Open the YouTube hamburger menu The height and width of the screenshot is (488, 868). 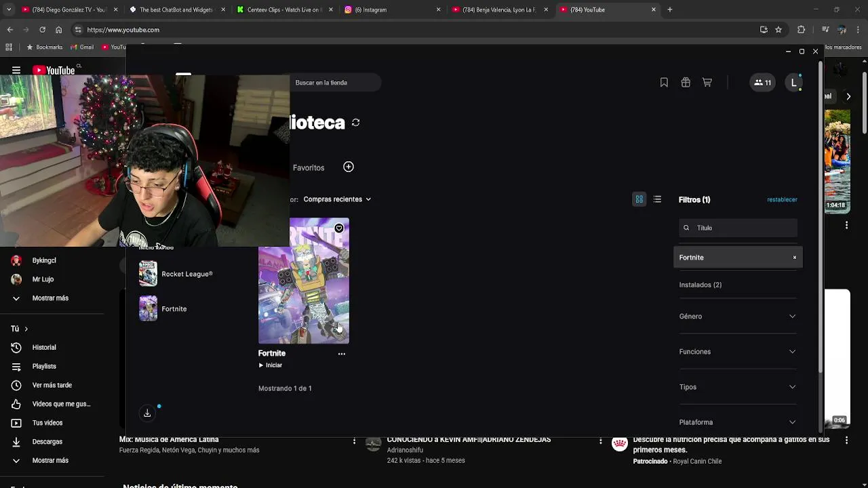(16, 70)
